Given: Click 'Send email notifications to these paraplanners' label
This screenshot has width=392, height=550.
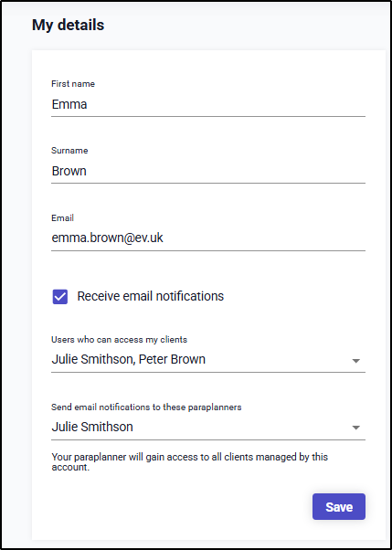Looking at the screenshot, I should point(146,407).
